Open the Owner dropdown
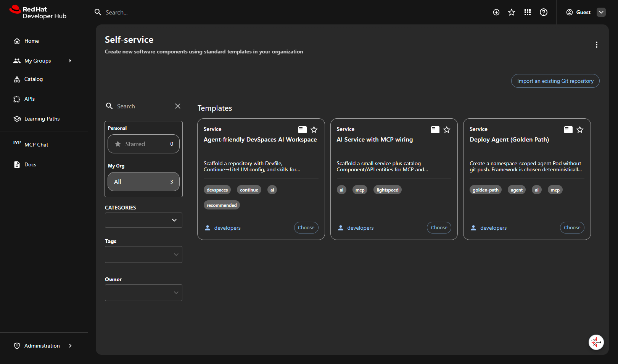The height and width of the screenshot is (364, 618). pyautogui.click(x=143, y=293)
